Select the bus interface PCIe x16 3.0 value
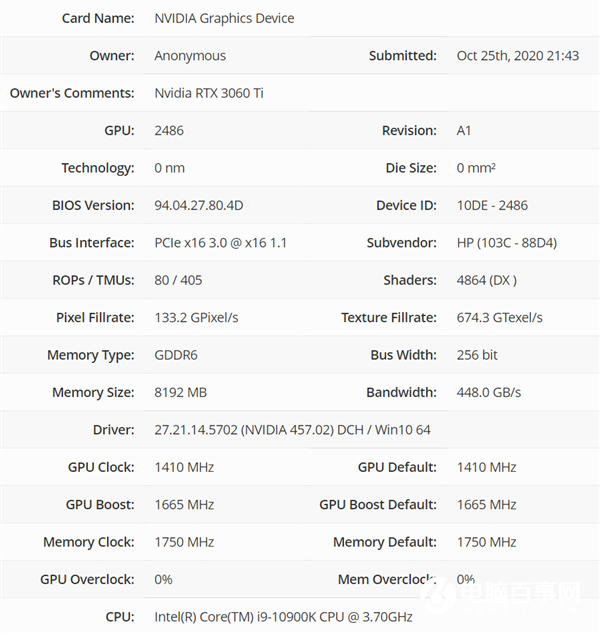Screen dimensions: 600x634 point(220,243)
